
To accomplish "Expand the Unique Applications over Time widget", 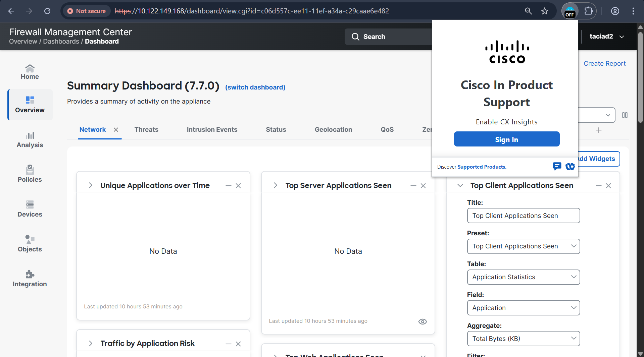I will click(90, 185).
